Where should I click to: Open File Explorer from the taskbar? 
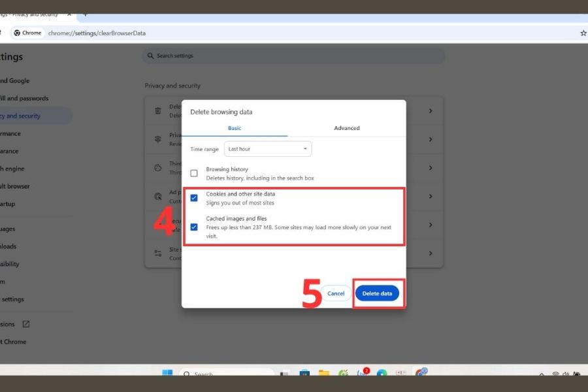[x=324, y=374]
